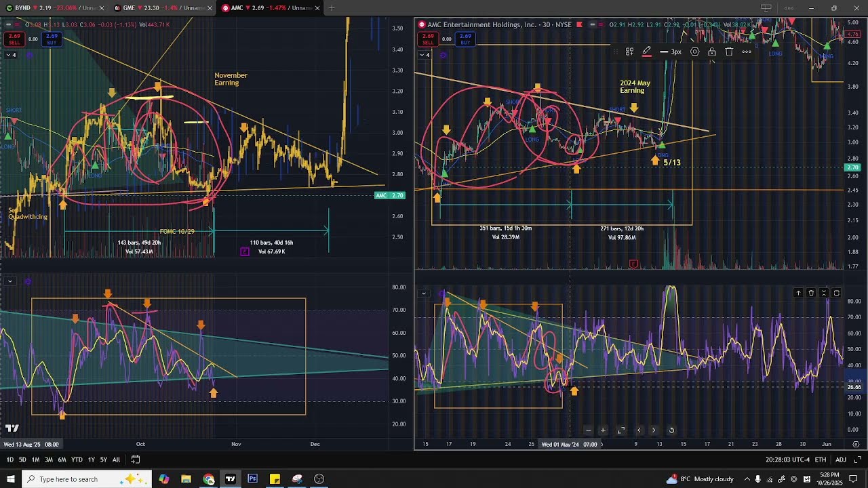Move RSI pane up arrow icon
Screen dimensions: 868x488
tap(798, 293)
